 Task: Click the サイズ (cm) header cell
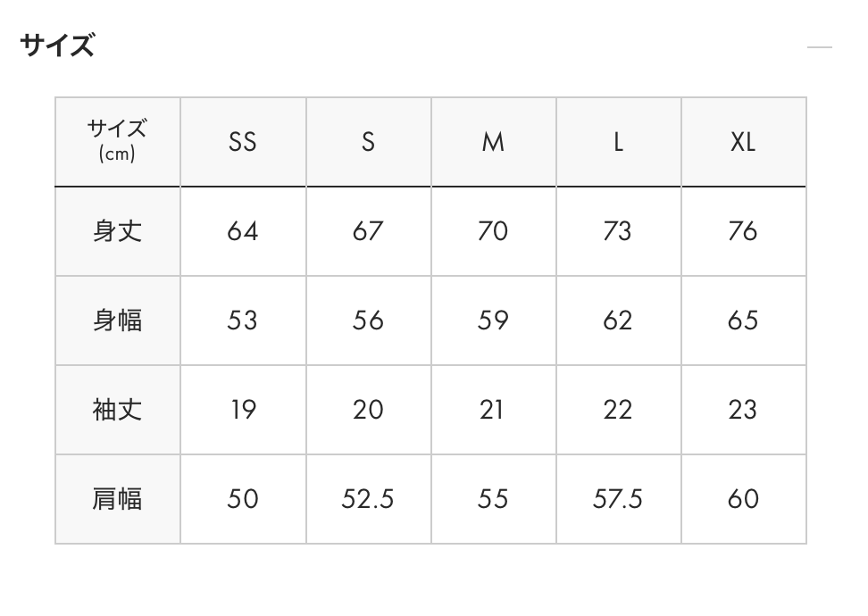coord(117,141)
